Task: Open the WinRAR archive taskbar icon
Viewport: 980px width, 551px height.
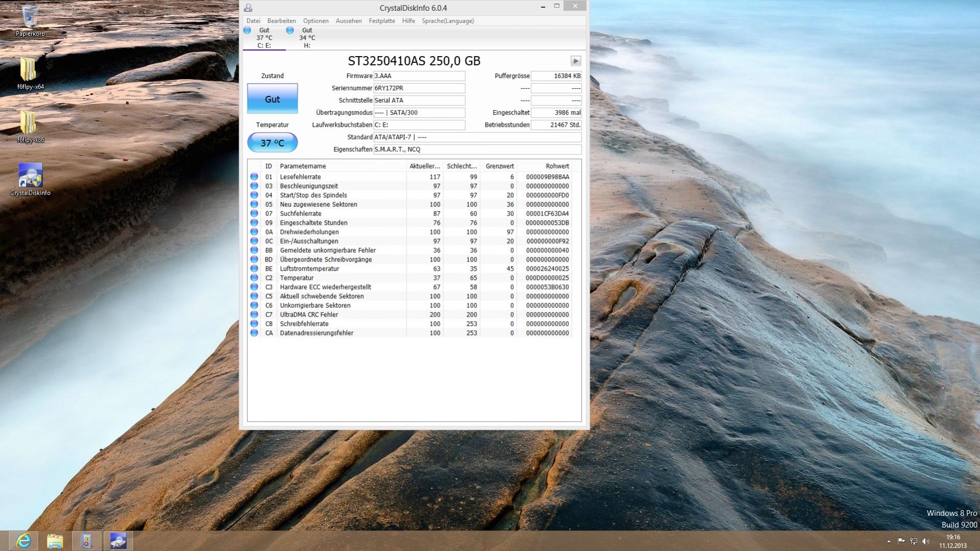Action: point(86,541)
